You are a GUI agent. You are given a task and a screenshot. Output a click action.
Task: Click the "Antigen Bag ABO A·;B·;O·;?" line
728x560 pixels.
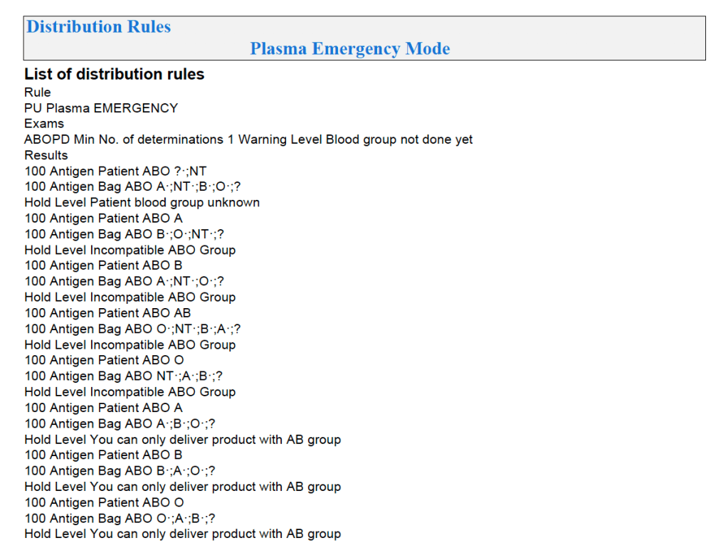[x=120, y=423]
